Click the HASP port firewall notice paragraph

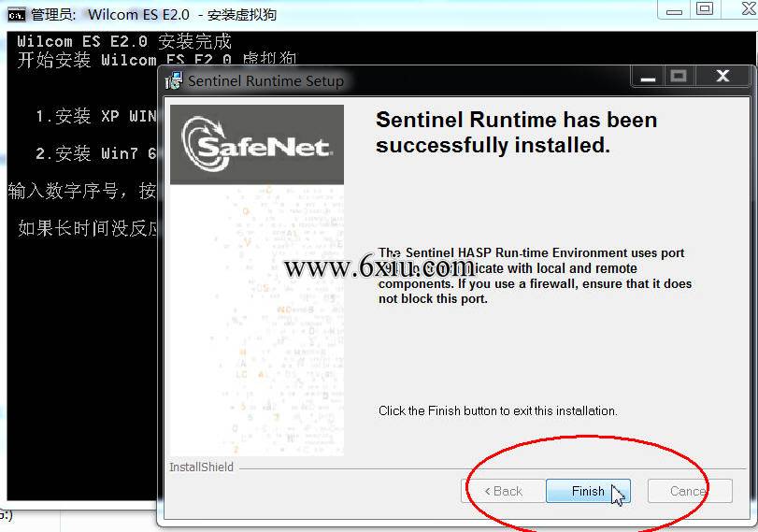click(x=535, y=276)
